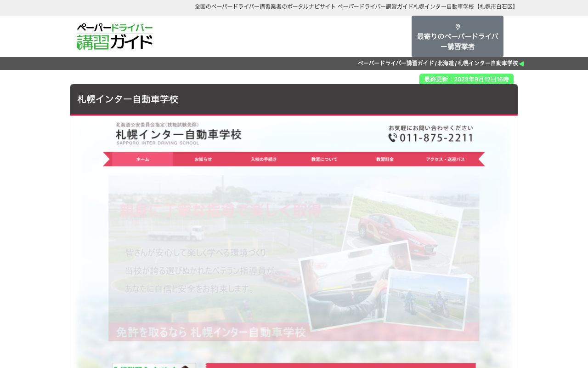Image resolution: width=588 pixels, height=368 pixels.
Task: Click the 札幌インター自動車学校 page heading
Action: (128, 99)
